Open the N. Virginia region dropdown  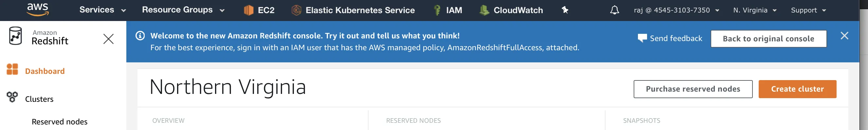click(x=755, y=10)
